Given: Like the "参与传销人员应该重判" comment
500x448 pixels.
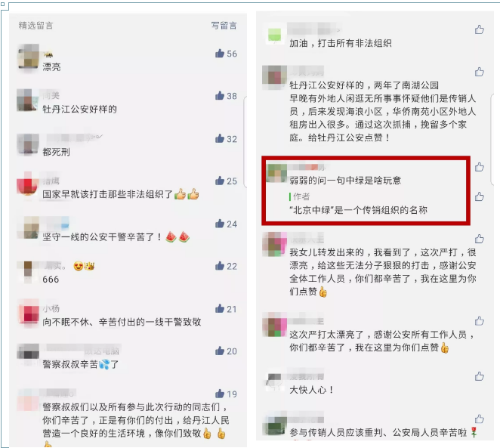Looking at the screenshot, I should point(480,419).
